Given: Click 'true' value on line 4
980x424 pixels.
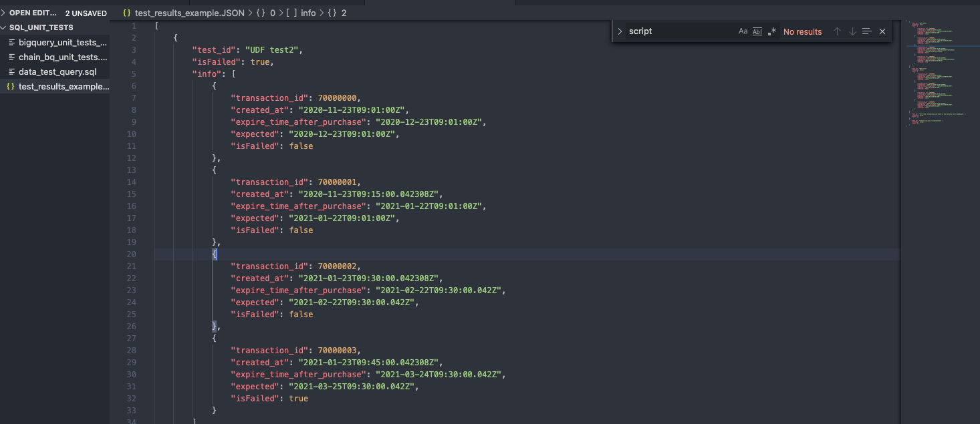Looking at the screenshot, I should click(260, 62).
